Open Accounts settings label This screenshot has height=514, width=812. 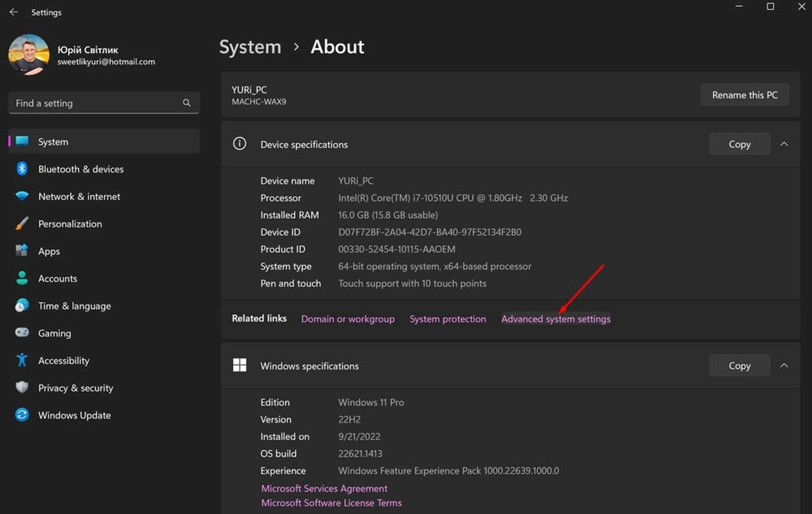pos(58,279)
